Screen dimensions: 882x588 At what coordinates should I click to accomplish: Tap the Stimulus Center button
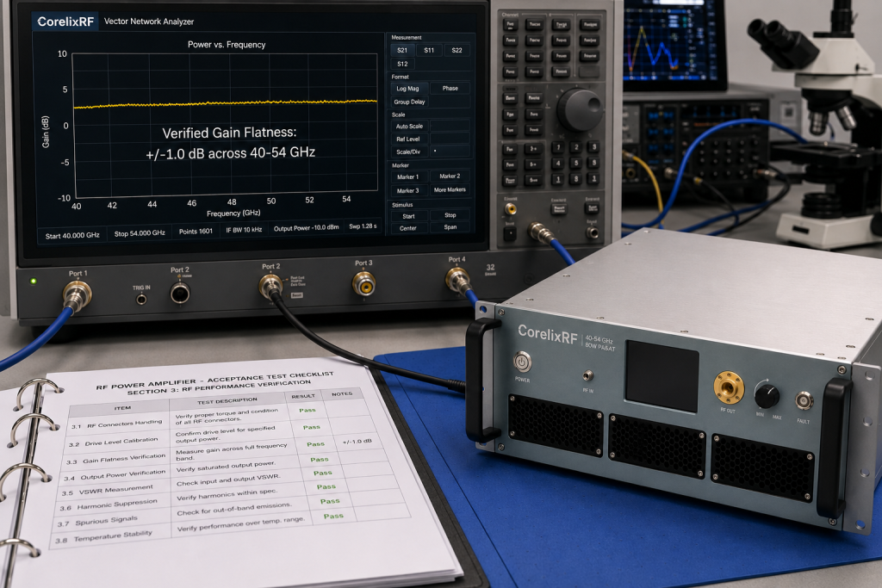coord(408,228)
